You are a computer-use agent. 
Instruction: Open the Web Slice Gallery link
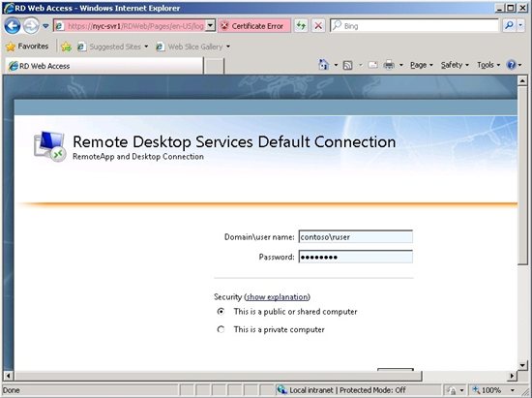pos(192,46)
